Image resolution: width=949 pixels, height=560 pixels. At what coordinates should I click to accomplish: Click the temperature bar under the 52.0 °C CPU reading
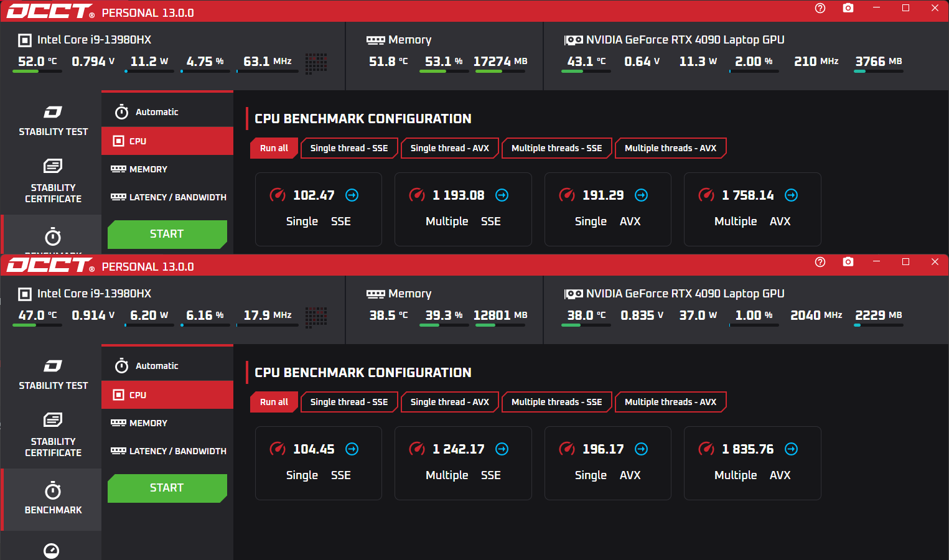pyautogui.click(x=37, y=72)
